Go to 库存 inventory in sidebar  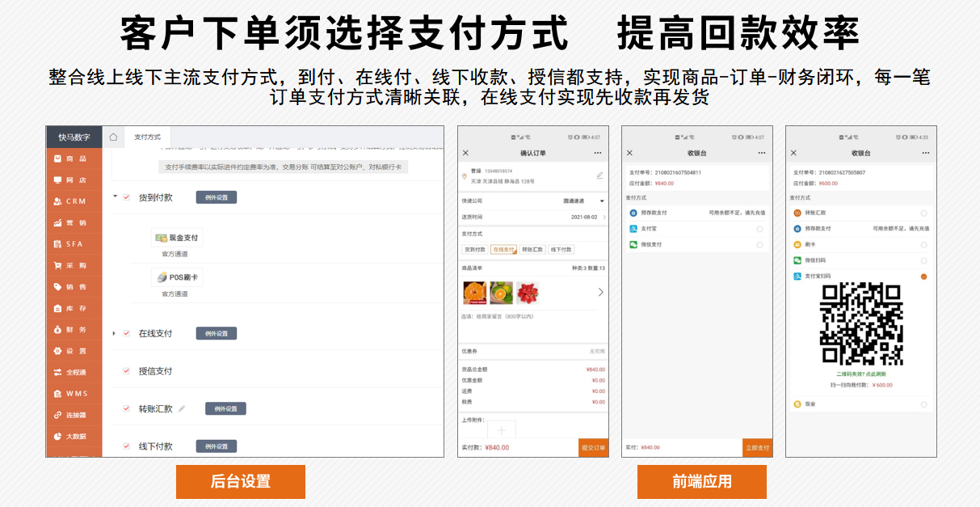coord(74,308)
